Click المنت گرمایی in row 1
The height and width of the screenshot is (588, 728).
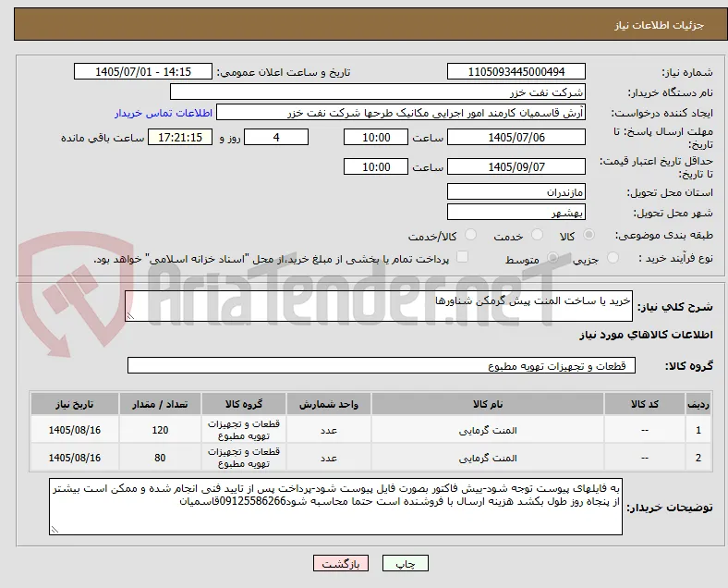click(488, 431)
